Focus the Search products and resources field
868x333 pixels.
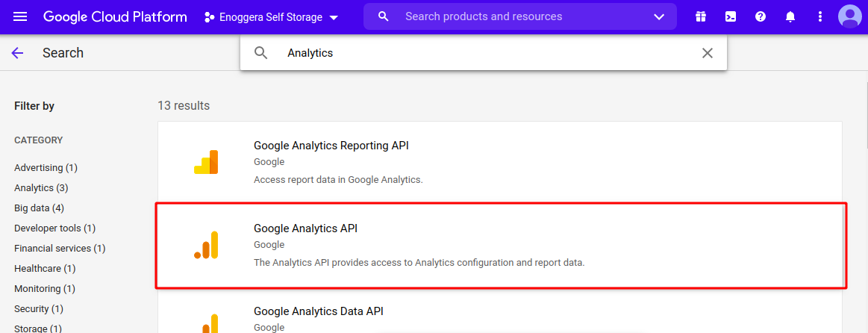point(520,16)
